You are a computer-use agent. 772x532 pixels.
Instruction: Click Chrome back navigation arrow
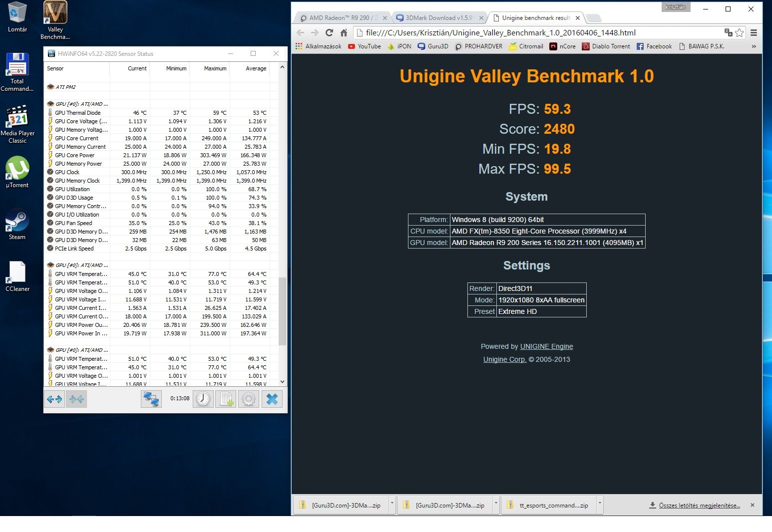[x=301, y=32]
